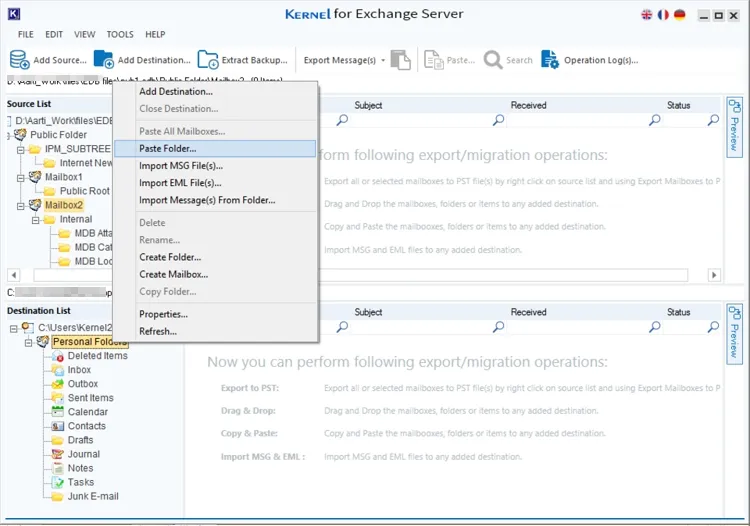The image size is (750, 526).
Task: Collapse the C:\Users destination root node
Action: 13,329
